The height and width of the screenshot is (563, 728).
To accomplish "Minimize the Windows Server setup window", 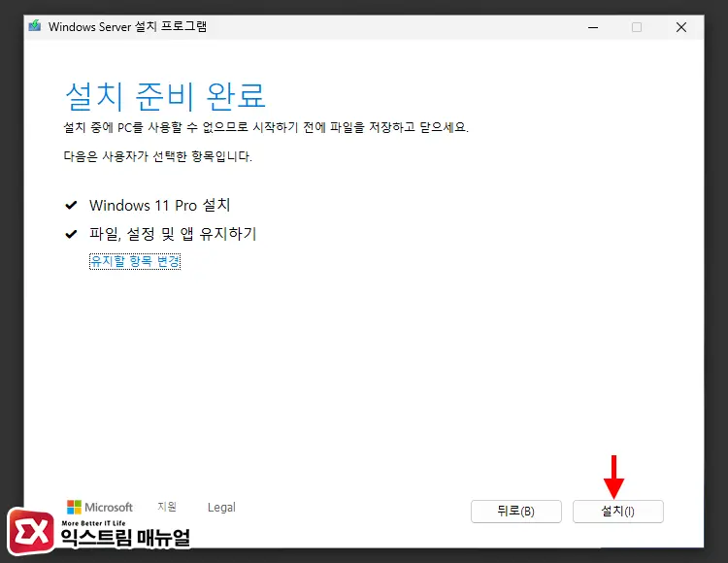I will click(593, 27).
